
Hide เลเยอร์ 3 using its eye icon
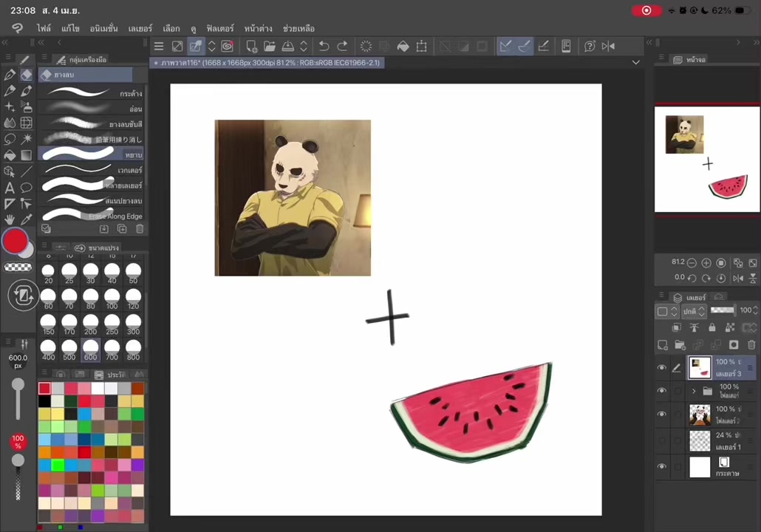661,367
